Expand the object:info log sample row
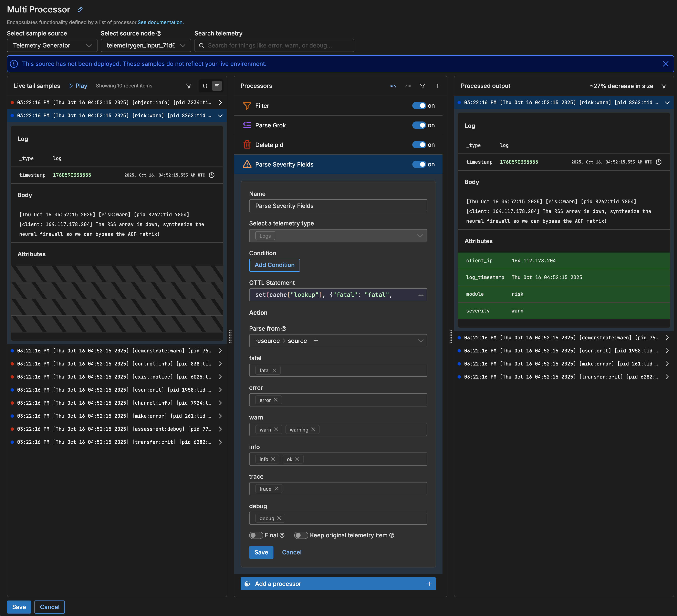 [x=220, y=102]
